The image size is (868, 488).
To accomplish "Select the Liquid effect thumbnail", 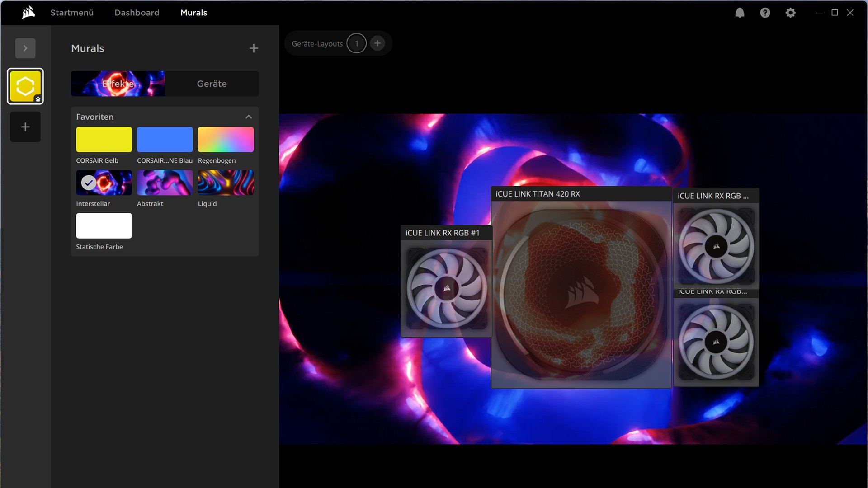I will pos(226,183).
